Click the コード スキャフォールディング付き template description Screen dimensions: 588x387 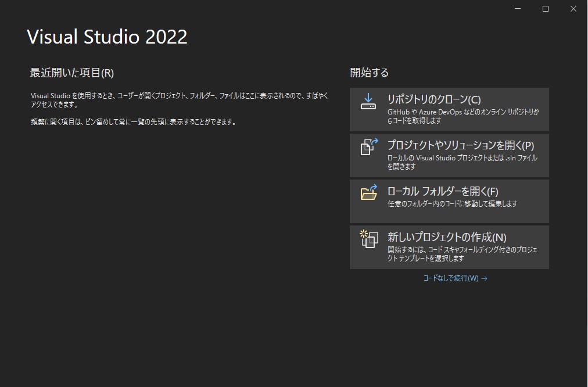coord(462,254)
